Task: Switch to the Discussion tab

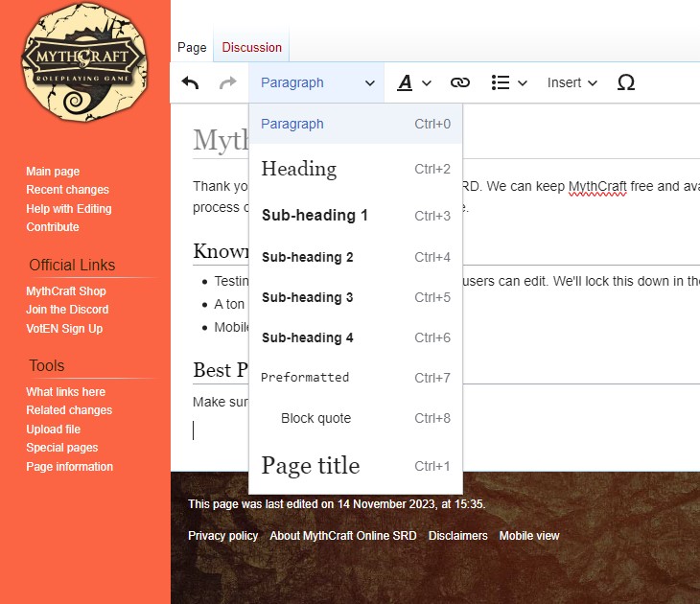Action: (252, 47)
